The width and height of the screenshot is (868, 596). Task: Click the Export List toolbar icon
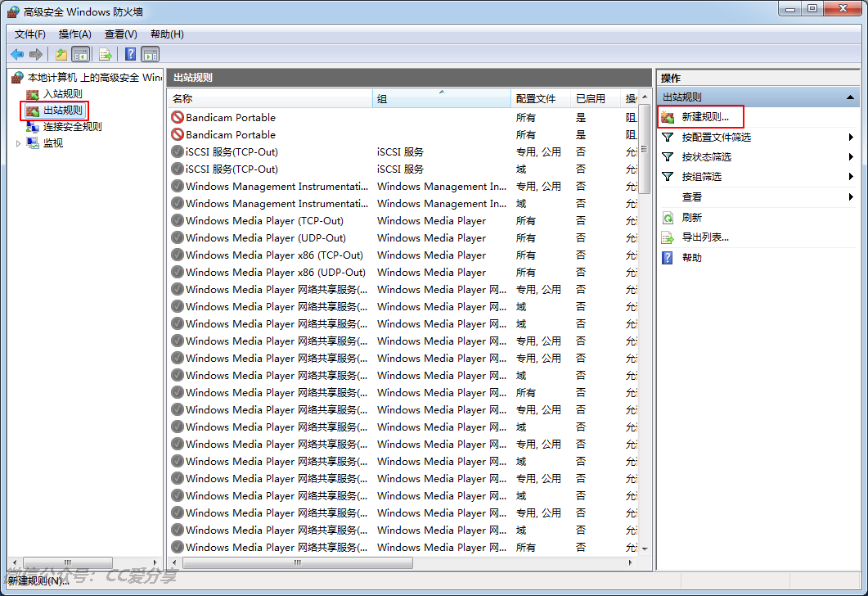pos(106,54)
